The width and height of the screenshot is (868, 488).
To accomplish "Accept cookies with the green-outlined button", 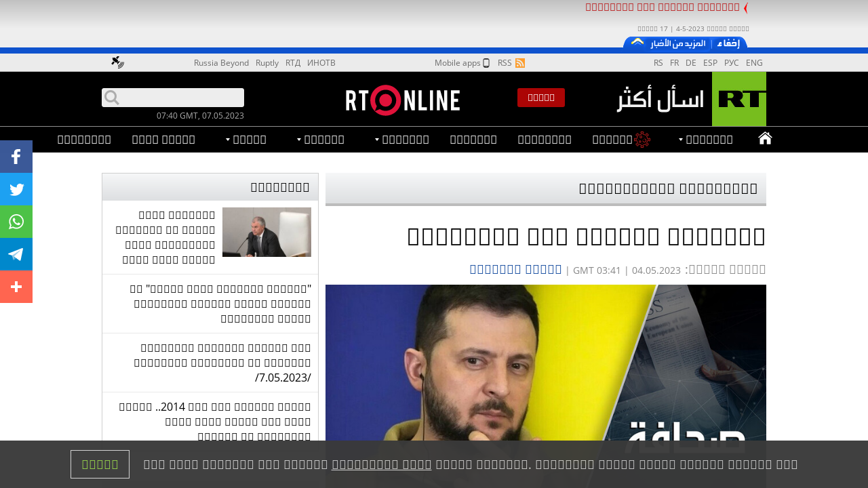I will (x=100, y=464).
